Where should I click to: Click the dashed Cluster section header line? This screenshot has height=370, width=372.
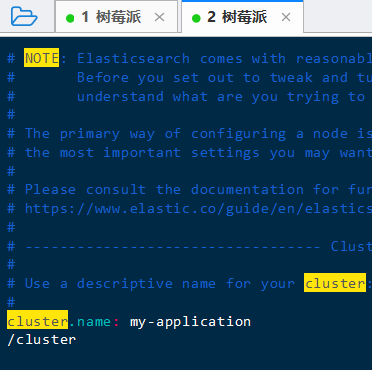(x=189, y=246)
